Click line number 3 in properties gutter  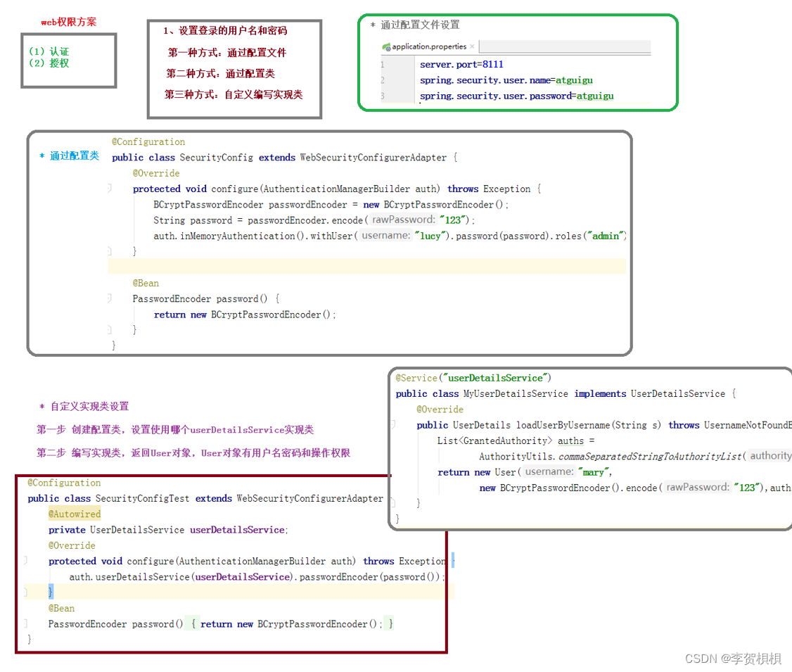[x=383, y=96]
